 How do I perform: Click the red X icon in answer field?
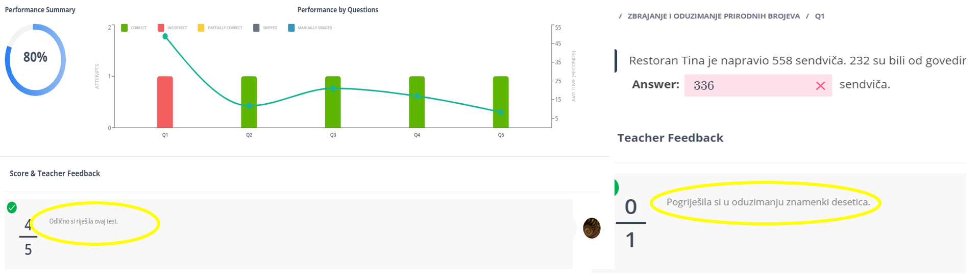pyautogui.click(x=820, y=86)
